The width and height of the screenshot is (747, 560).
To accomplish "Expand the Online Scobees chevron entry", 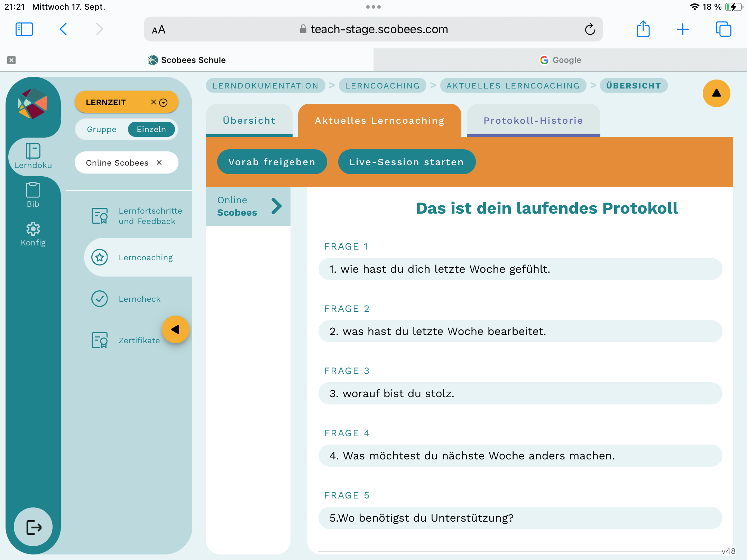I will click(276, 206).
